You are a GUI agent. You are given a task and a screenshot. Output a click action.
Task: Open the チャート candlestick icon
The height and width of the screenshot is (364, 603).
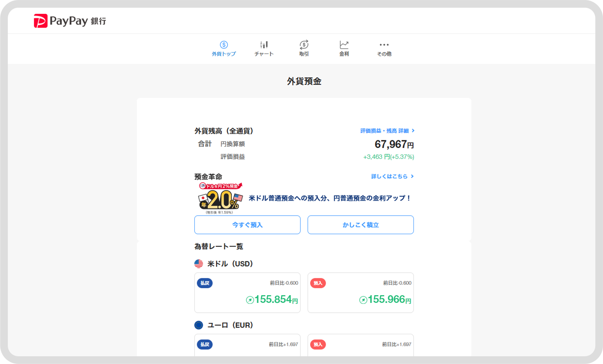coord(264,45)
